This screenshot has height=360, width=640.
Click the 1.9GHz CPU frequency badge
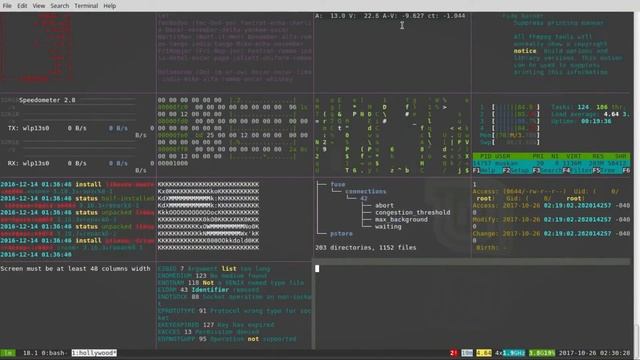pos(513,353)
